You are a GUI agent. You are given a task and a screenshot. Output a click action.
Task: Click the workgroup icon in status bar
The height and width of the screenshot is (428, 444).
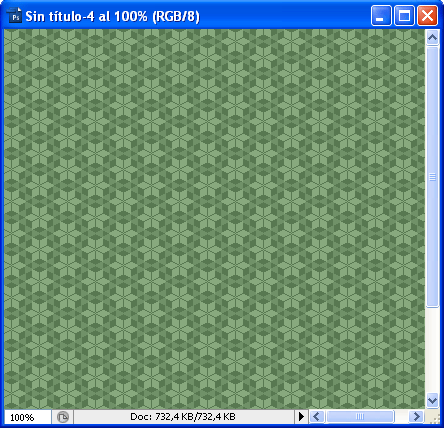[63, 417]
